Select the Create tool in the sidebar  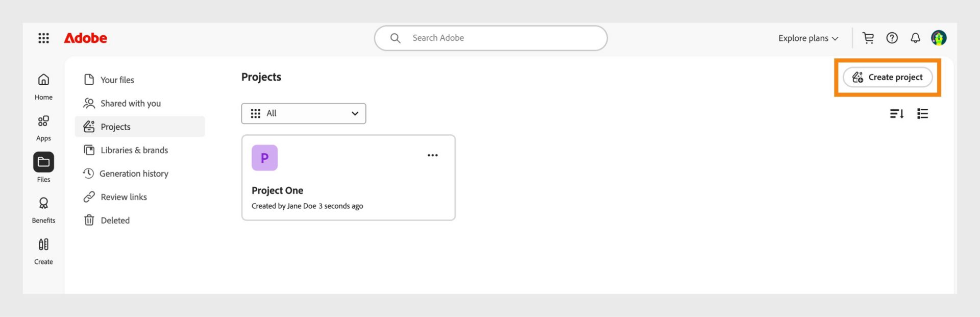tap(43, 249)
